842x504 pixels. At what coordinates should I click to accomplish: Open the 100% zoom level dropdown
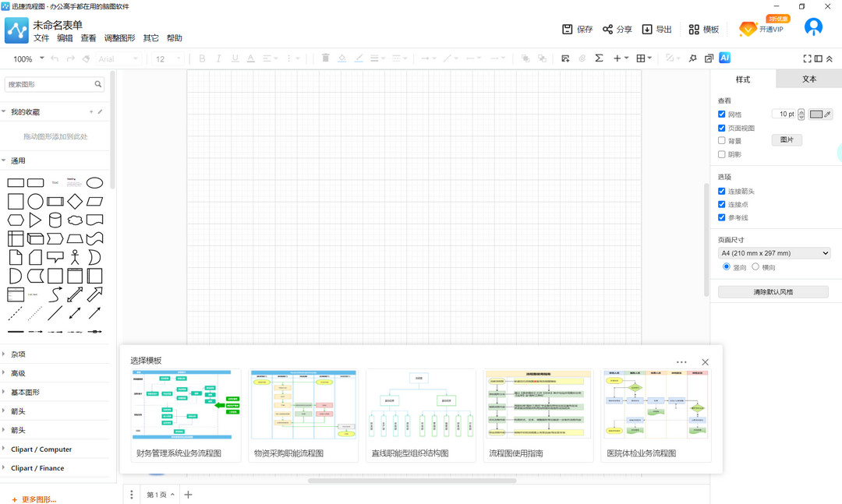[x=27, y=59]
